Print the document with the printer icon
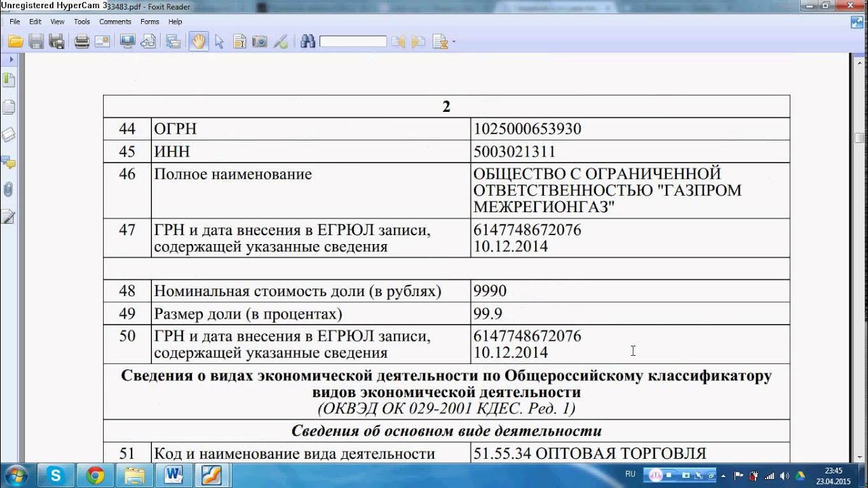868x488 pixels. [x=81, y=42]
